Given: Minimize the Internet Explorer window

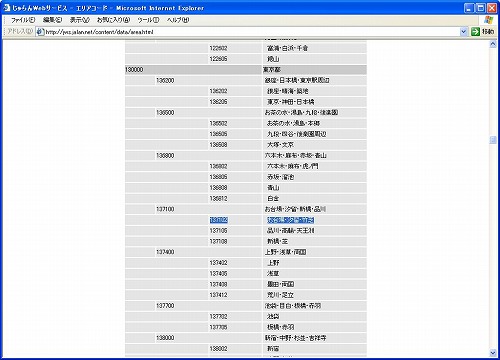Looking at the screenshot, I should 469,8.
